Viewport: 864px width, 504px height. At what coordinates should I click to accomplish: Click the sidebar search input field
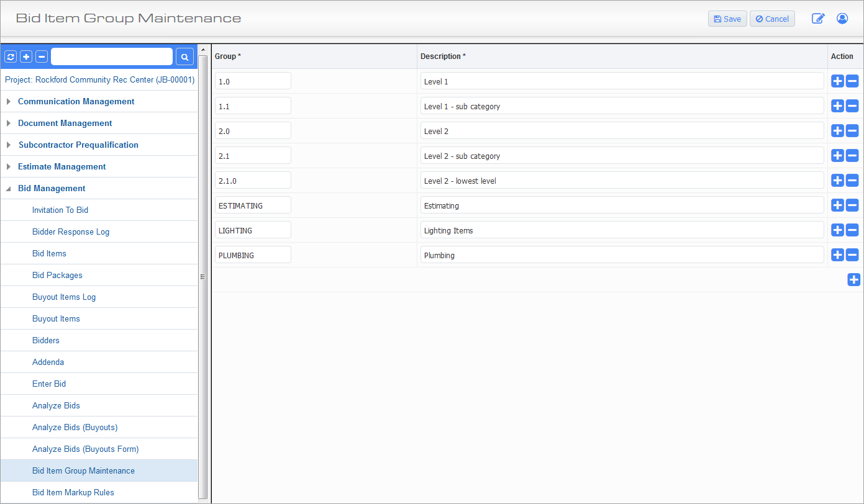point(112,56)
